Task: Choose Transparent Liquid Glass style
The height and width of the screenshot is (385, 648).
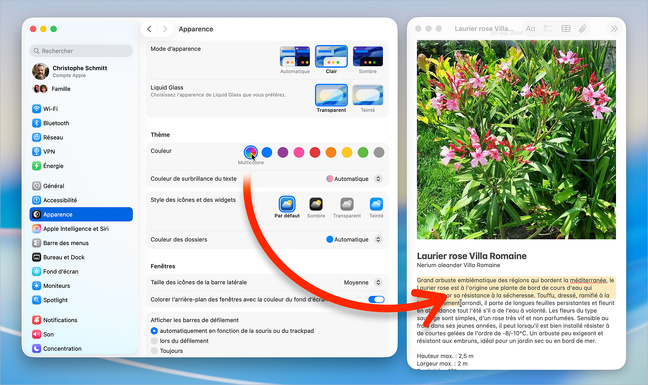Action: (331, 98)
